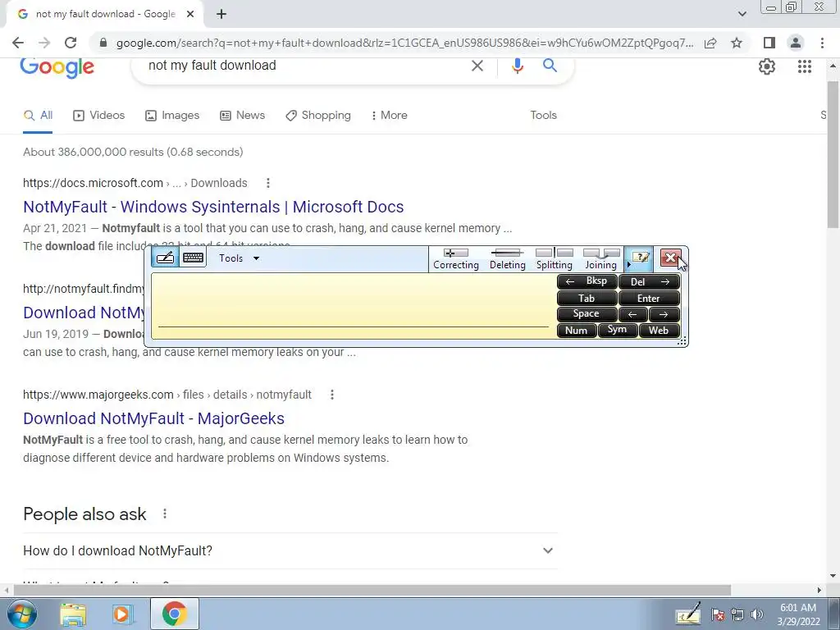
Task: Select the All results tab
Action: tap(38, 115)
